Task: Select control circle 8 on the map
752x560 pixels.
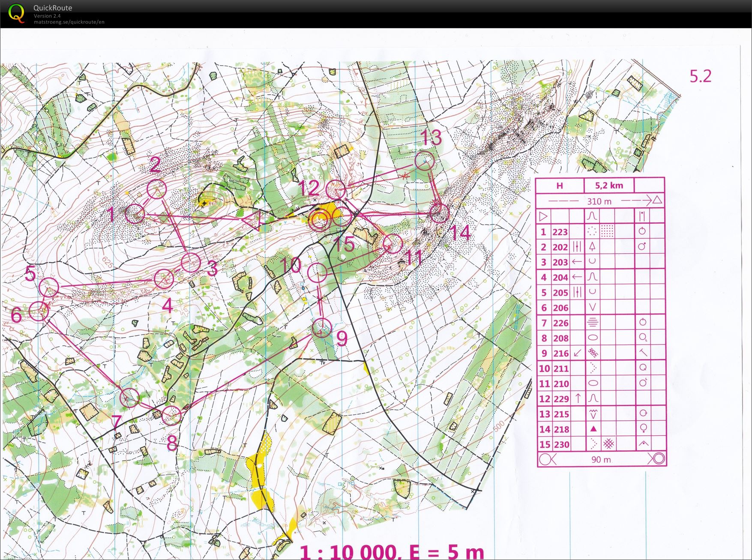Action: point(172,415)
